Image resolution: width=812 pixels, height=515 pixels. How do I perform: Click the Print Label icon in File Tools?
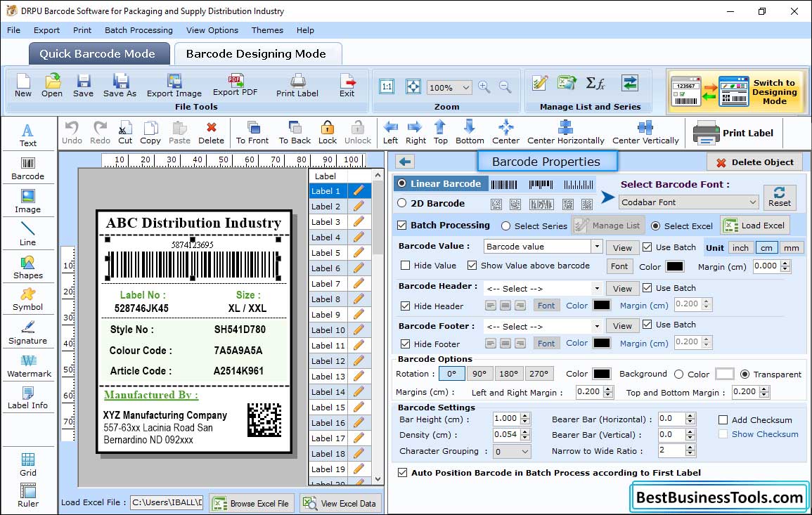click(x=297, y=86)
